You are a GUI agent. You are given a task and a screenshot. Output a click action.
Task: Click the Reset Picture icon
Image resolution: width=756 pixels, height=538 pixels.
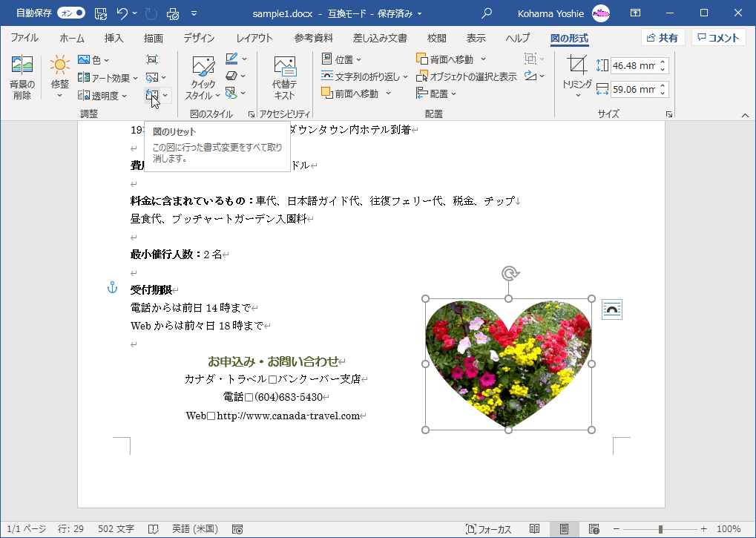(x=151, y=96)
